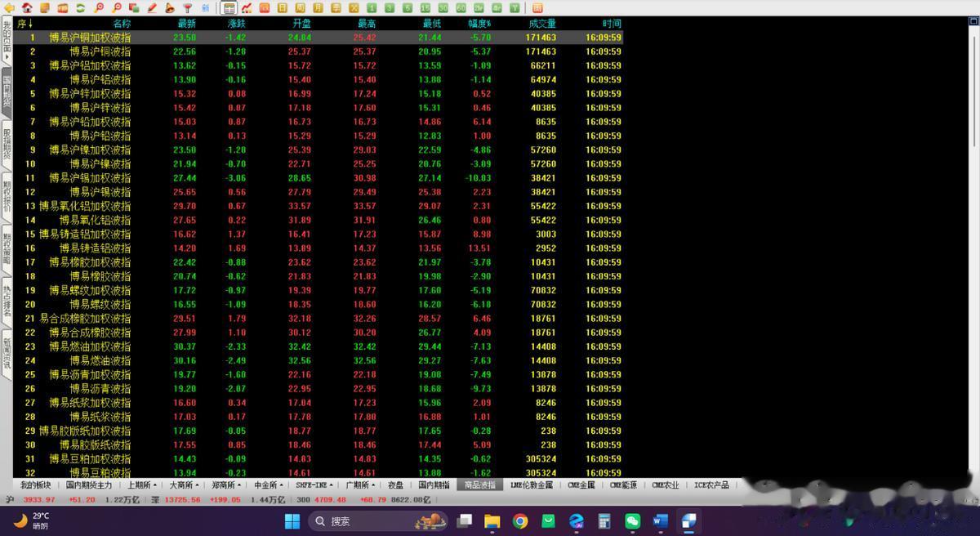Screen dimensions: 980x536
Task: Click the yellow back arrow icon
Action: pyautogui.click(x=8, y=8)
